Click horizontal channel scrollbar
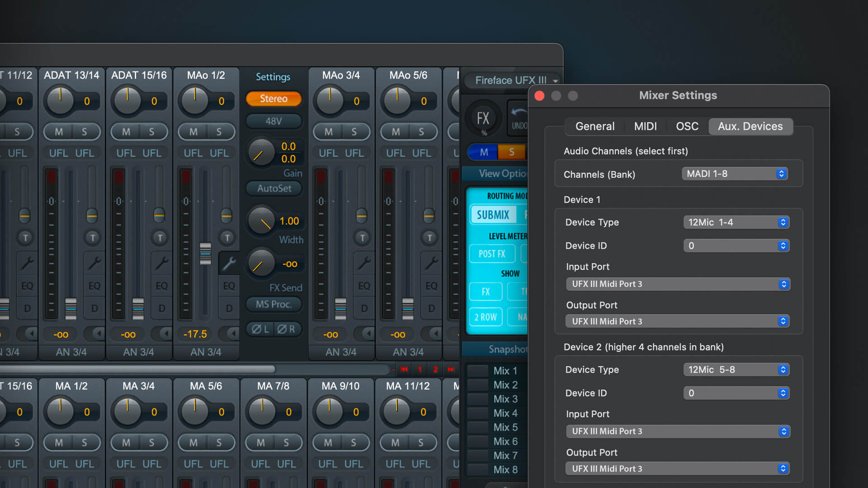 137,369
